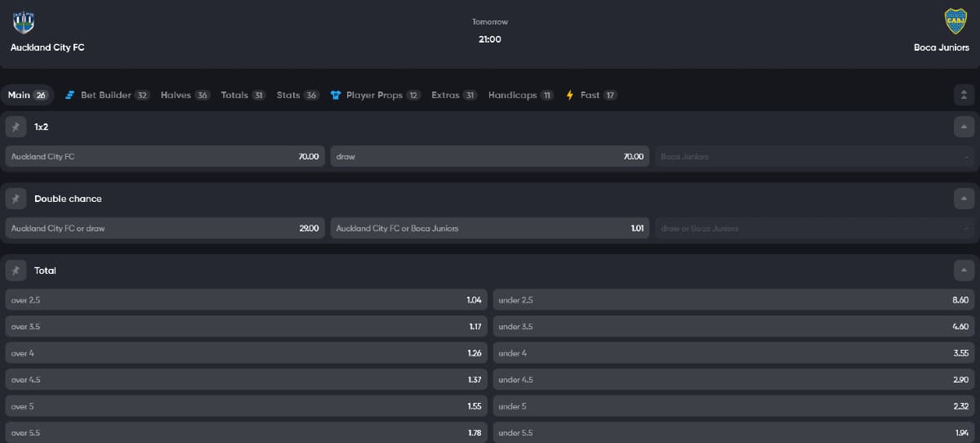Click the Total market title

[x=45, y=271]
